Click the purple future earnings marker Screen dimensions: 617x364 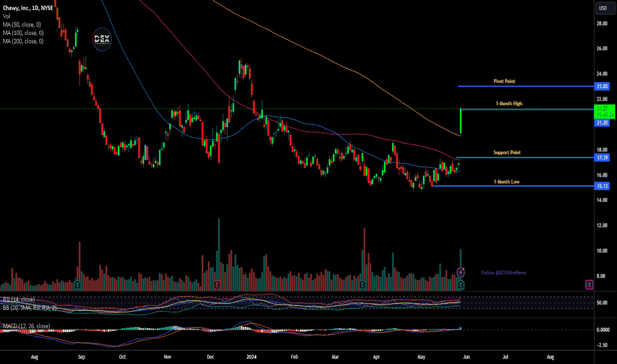589,285
